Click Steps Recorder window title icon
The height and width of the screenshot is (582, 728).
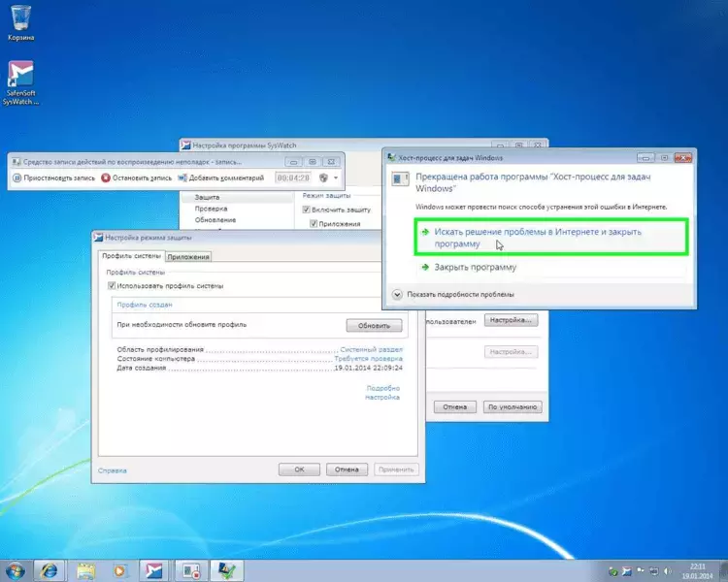17,162
